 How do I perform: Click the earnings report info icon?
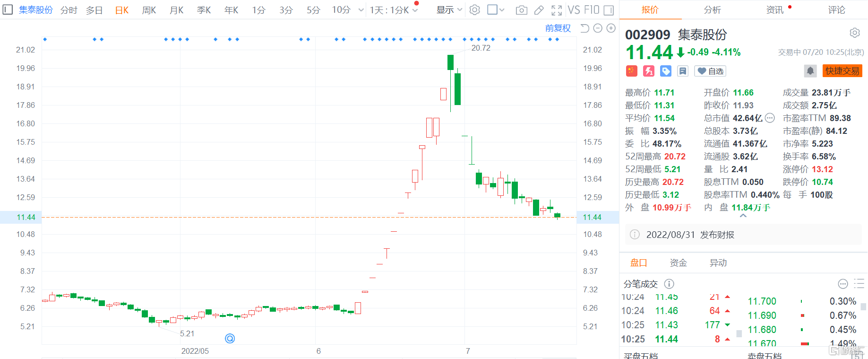coord(635,235)
